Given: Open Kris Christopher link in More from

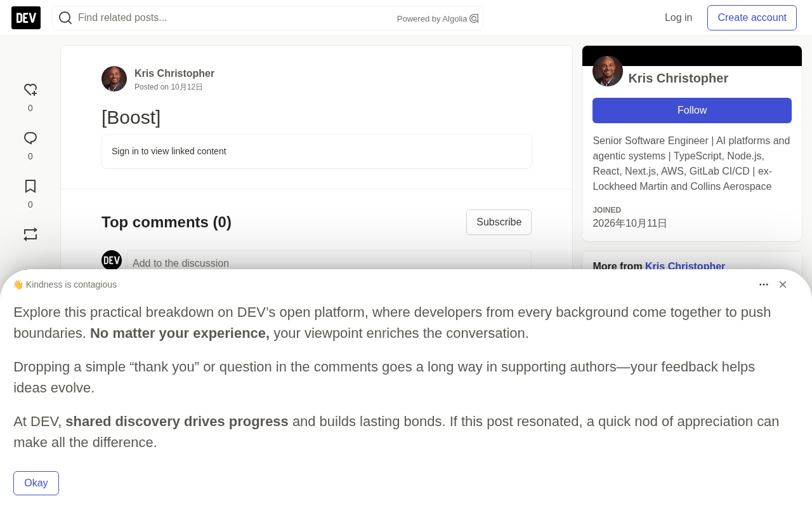Looking at the screenshot, I should tap(685, 266).
